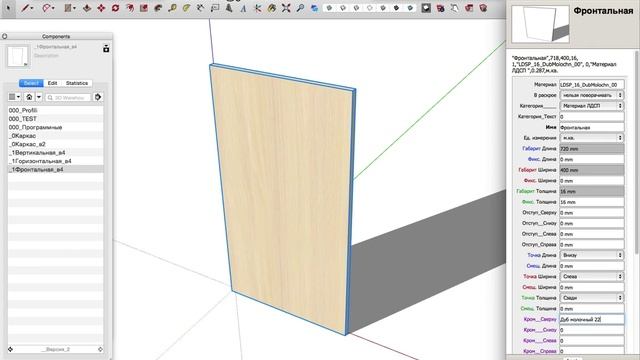Select _1Горизонтальная_в4 in component list

56,161
